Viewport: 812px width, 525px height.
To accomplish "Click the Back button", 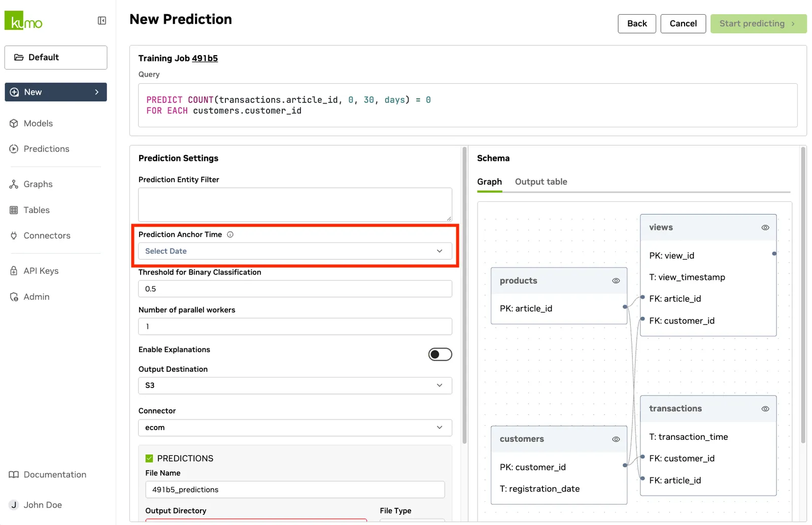I will click(x=637, y=24).
